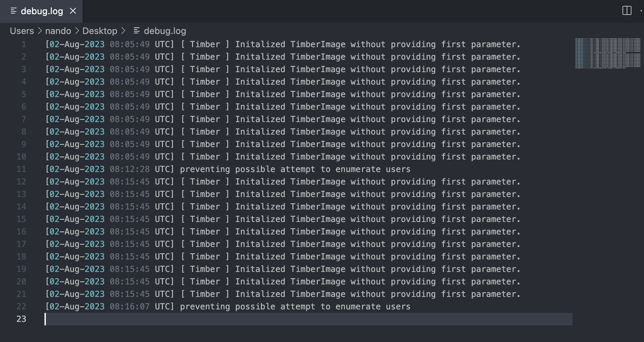Click the chevron after Users breadcrumb
Screen dimensions: 644x342
click(40, 31)
